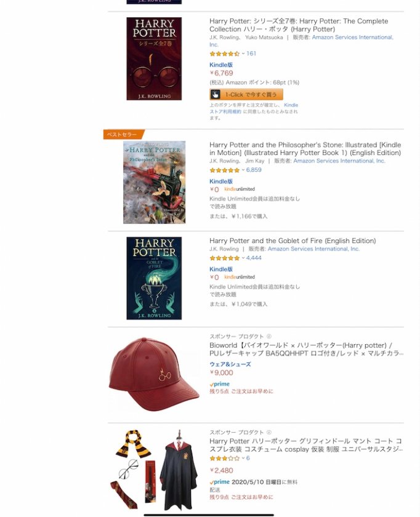The image size is (420, 517).
Task: Click the sponsored info icon above cosplay listing
Action: [x=269, y=432]
